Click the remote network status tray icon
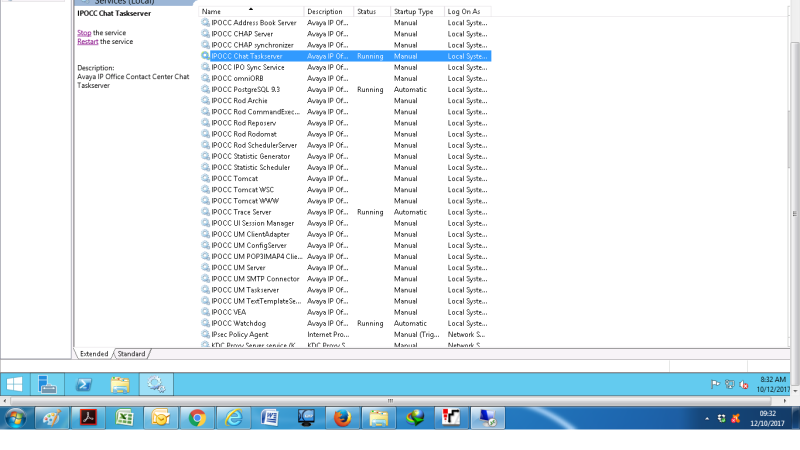This screenshot has width=800, height=450. point(730,384)
